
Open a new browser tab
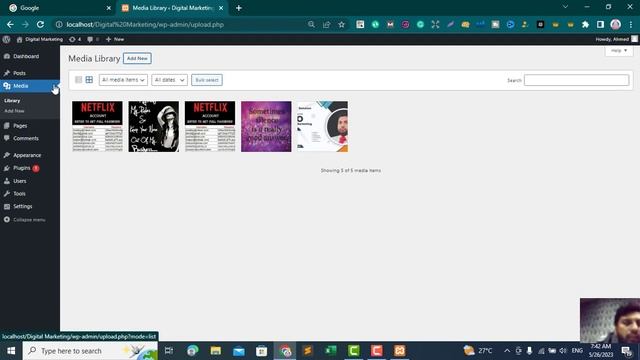pos(239,8)
